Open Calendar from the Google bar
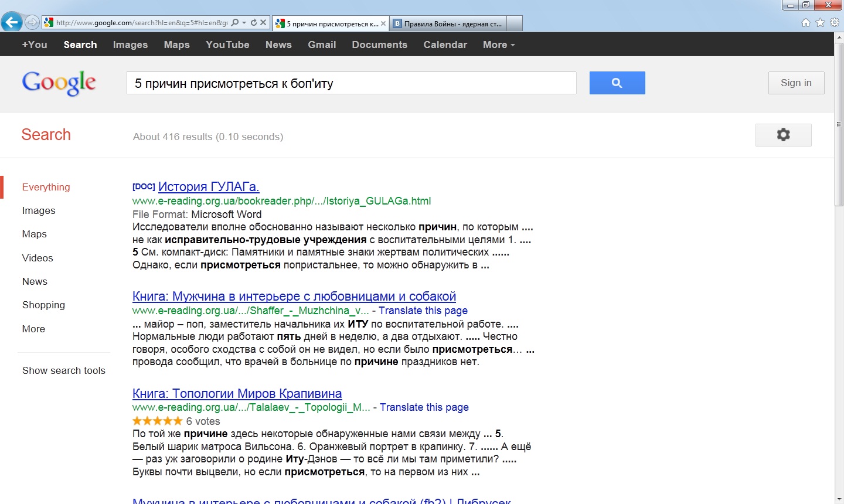This screenshot has height=504, width=844. coord(445,45)
